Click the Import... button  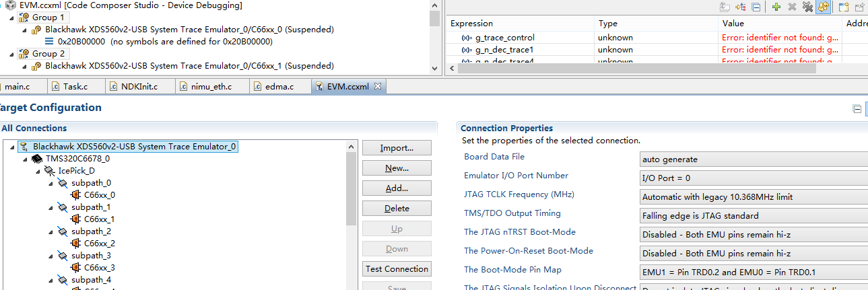[397, 148]
